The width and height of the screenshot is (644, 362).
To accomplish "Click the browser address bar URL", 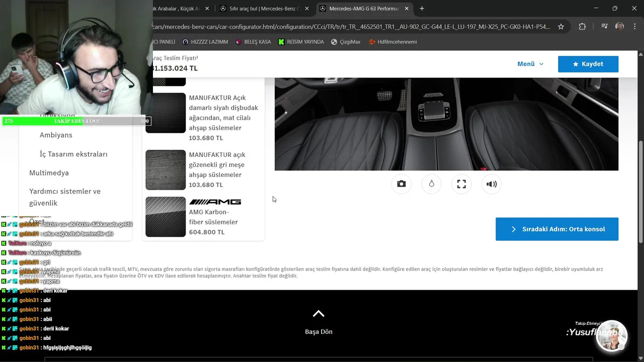I will (x=351, y=27).
